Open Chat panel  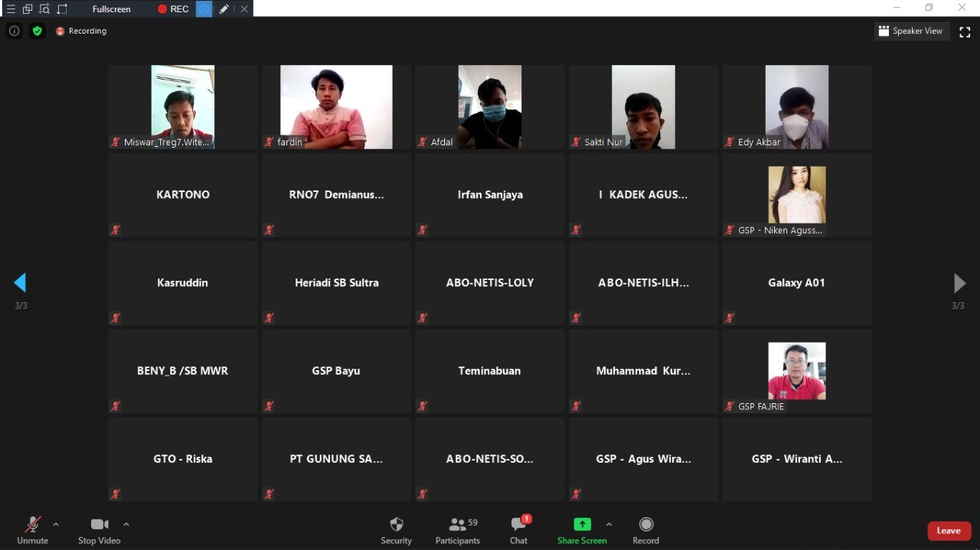coord(519,529)
